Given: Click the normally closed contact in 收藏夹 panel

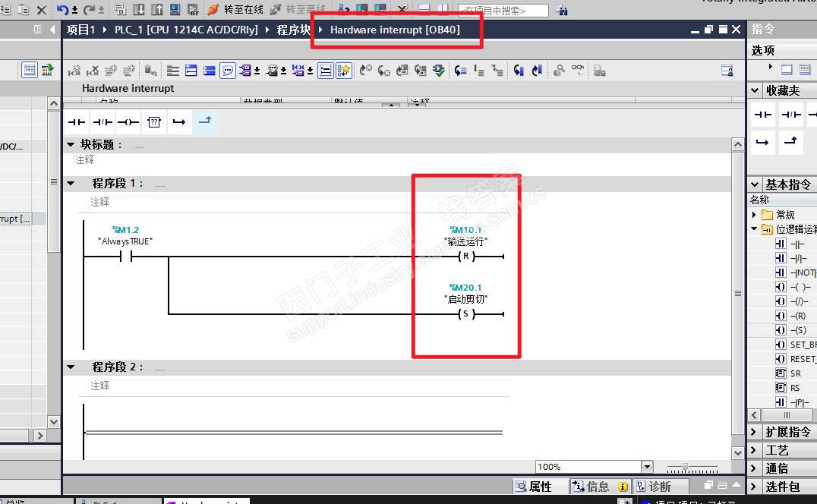Looking at the screenshot, I should tap(791, 115).
